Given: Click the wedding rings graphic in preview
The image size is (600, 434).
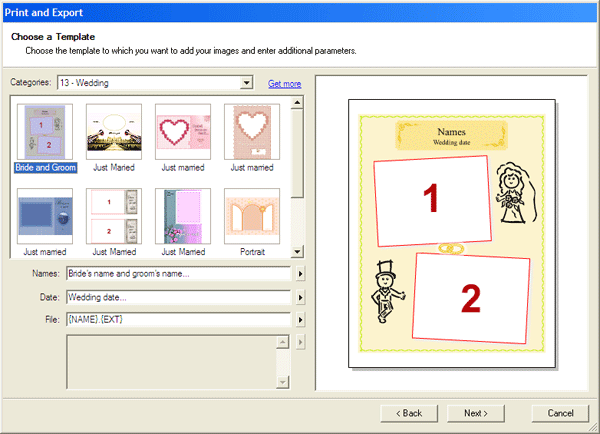Looking at the screenshot, I should click(451, 249).
